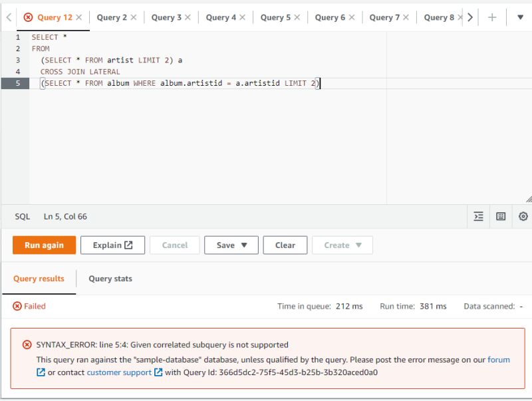Click the Format query icon
The image size is (532, 401).
(x=477, y=216)
